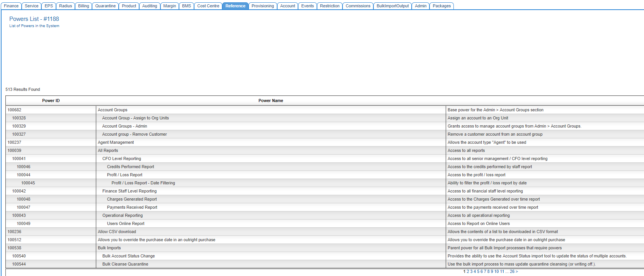Screen dimensions: 644x276
Task: Go to page 2 of results
Action: click(x=468, y=271)
